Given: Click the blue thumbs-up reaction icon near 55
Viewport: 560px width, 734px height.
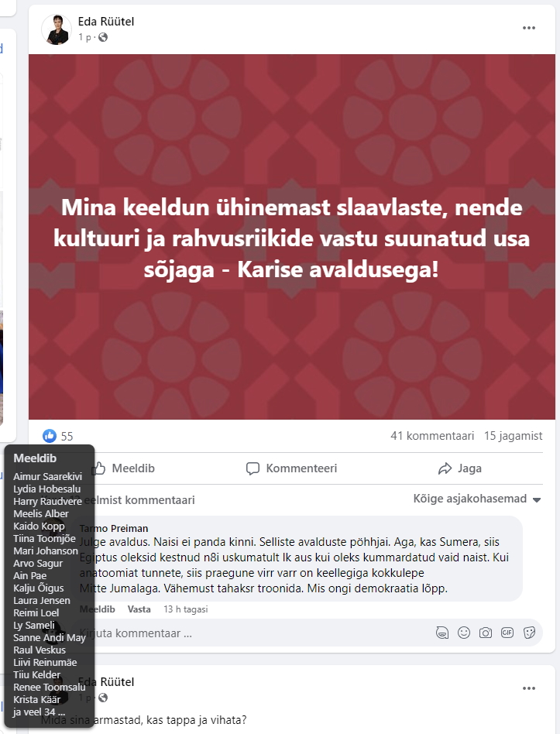Looking at the screenshot, I should click(49, 436).
